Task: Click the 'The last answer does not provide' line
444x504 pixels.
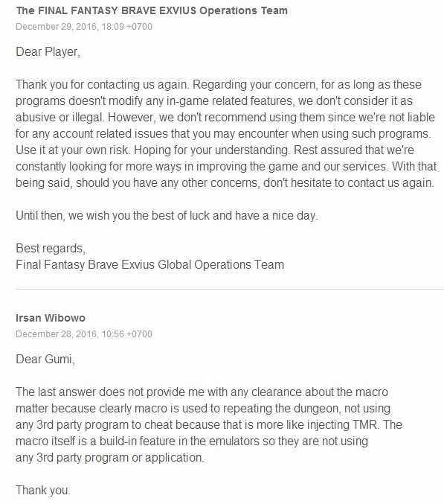Action: [202, 392]
